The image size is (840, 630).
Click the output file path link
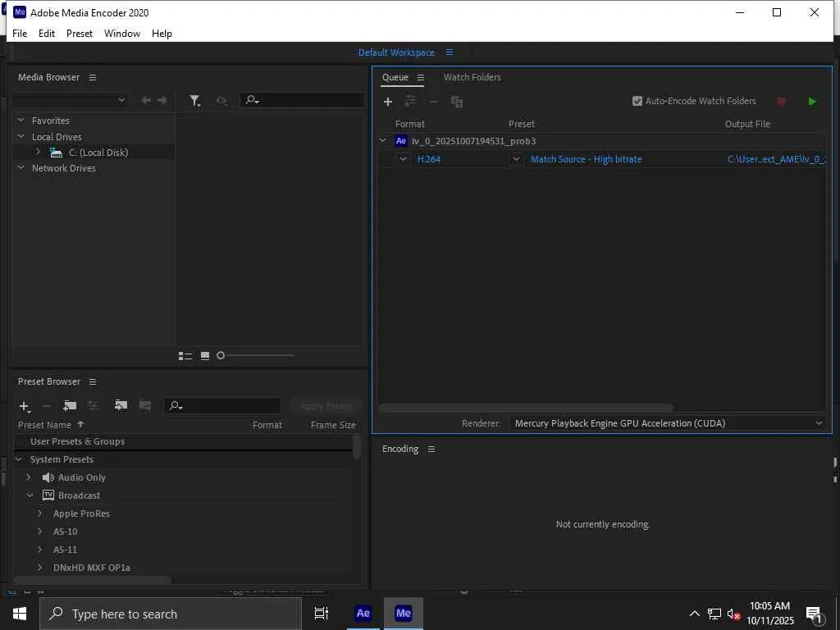pyautogui.click(x=776, y=159)
